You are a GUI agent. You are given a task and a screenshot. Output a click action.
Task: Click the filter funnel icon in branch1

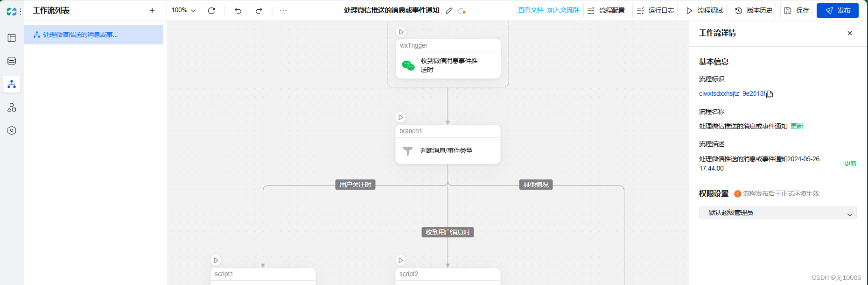(x=408, y=151)
